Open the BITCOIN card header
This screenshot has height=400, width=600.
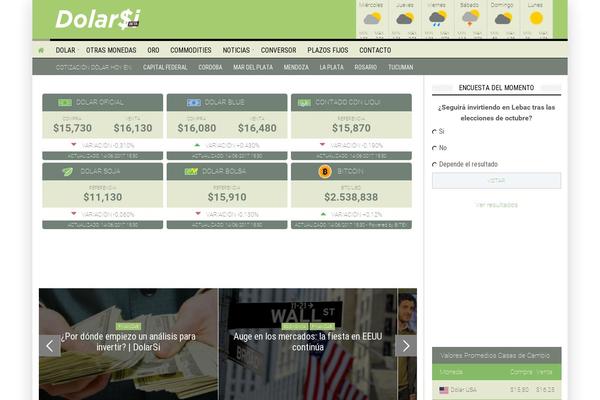tap(351, 171)
